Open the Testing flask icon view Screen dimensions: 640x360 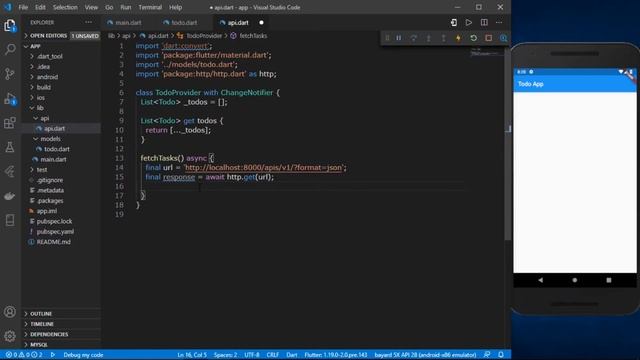pos(10,147)
